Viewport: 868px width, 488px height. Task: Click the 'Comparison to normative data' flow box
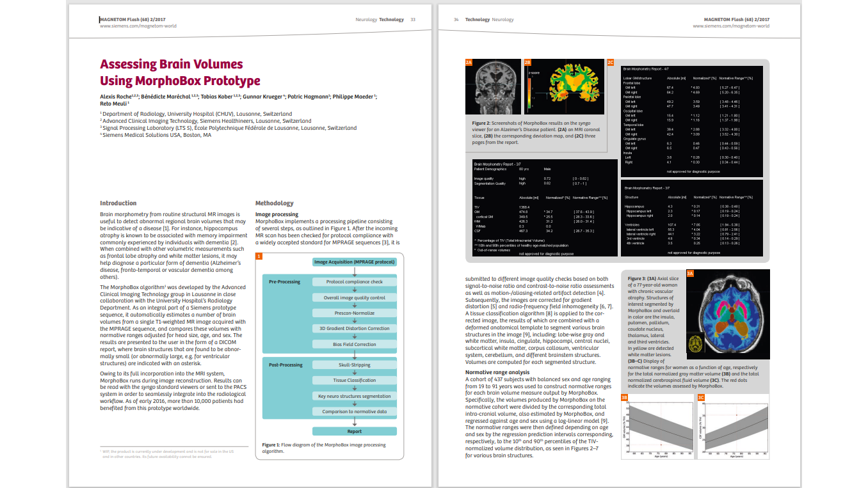pyautogui.click(x=355, y=411)
